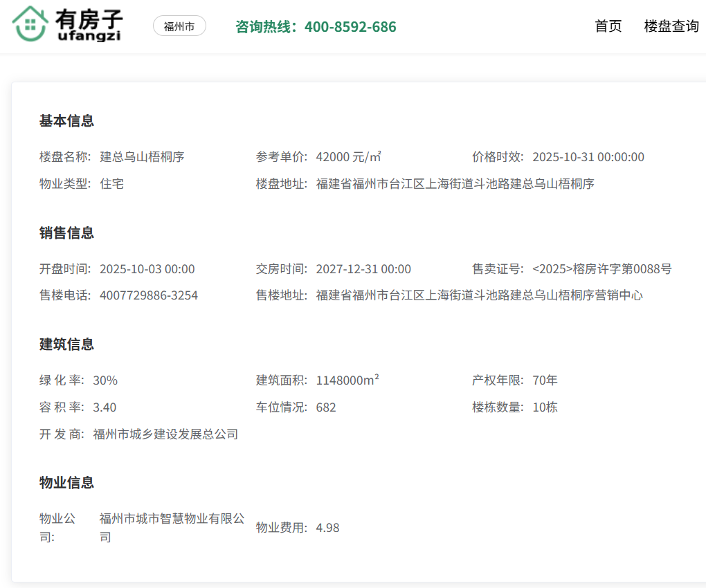Click the 咨询热线 400-8592-686 hotline number
This screenshot has height=588, width=706.
[316, 27]
